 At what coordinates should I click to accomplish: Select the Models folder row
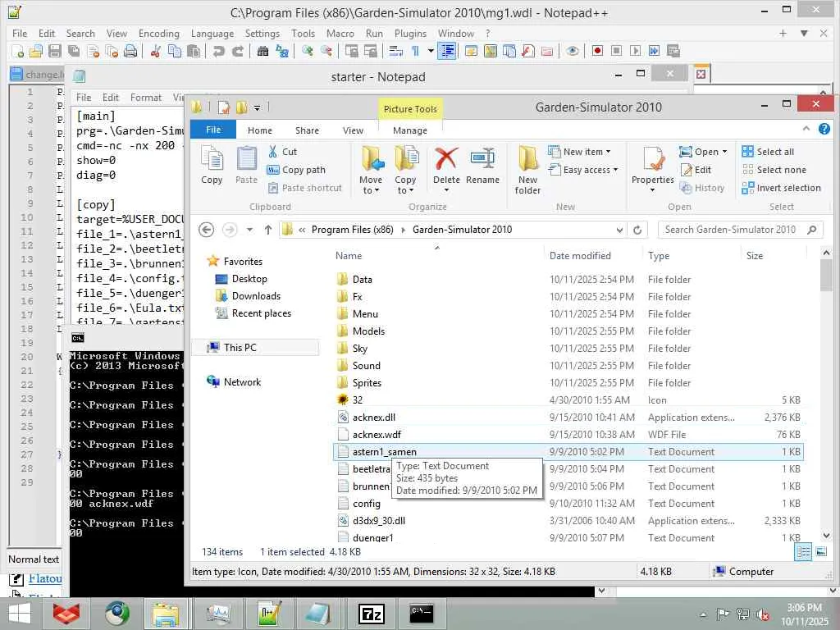(568, 331)
